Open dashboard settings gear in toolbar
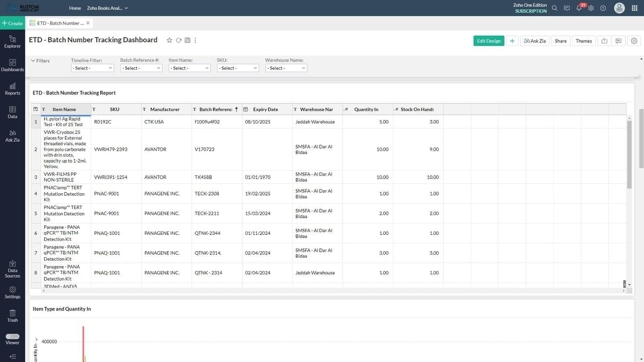 pos(634,41)
